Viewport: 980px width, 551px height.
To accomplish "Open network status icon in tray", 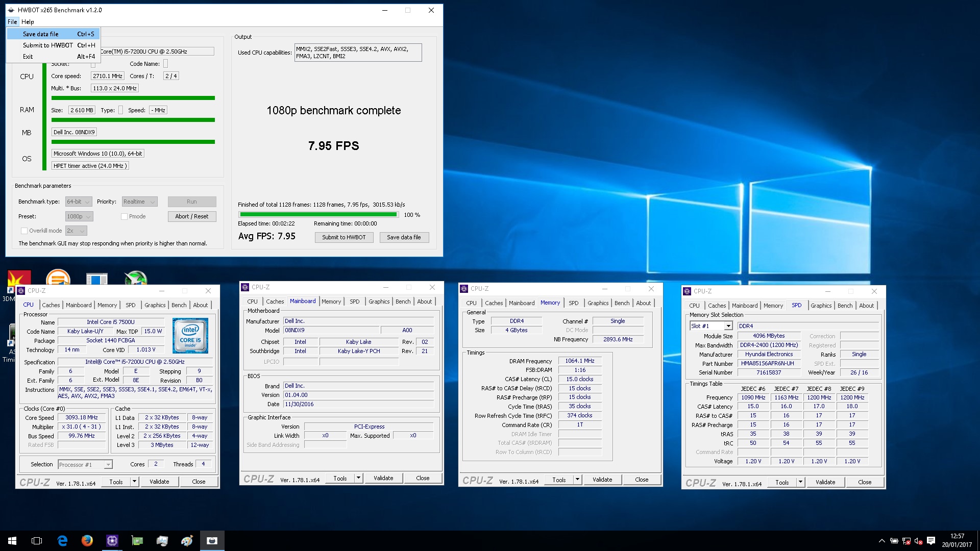I will coord(906,541).
